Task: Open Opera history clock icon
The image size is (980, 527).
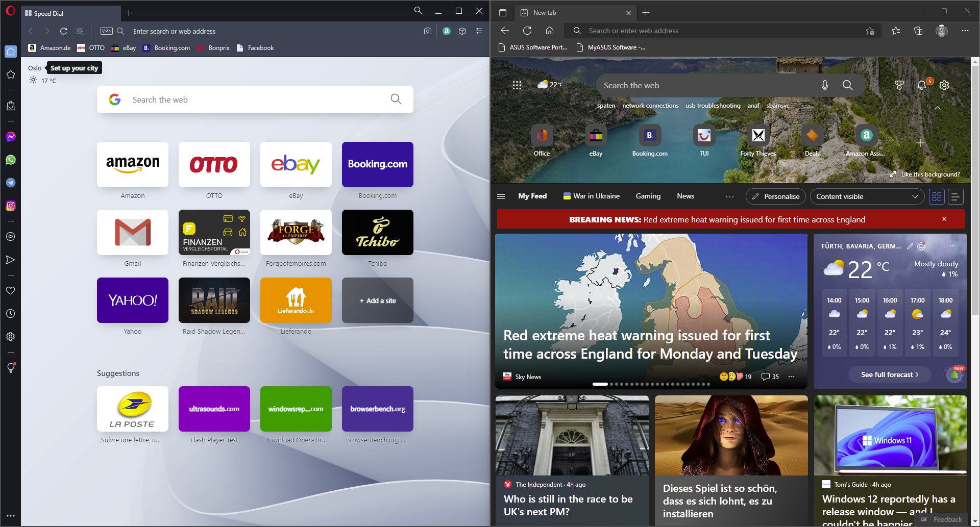Action: [x=10, y=314]
